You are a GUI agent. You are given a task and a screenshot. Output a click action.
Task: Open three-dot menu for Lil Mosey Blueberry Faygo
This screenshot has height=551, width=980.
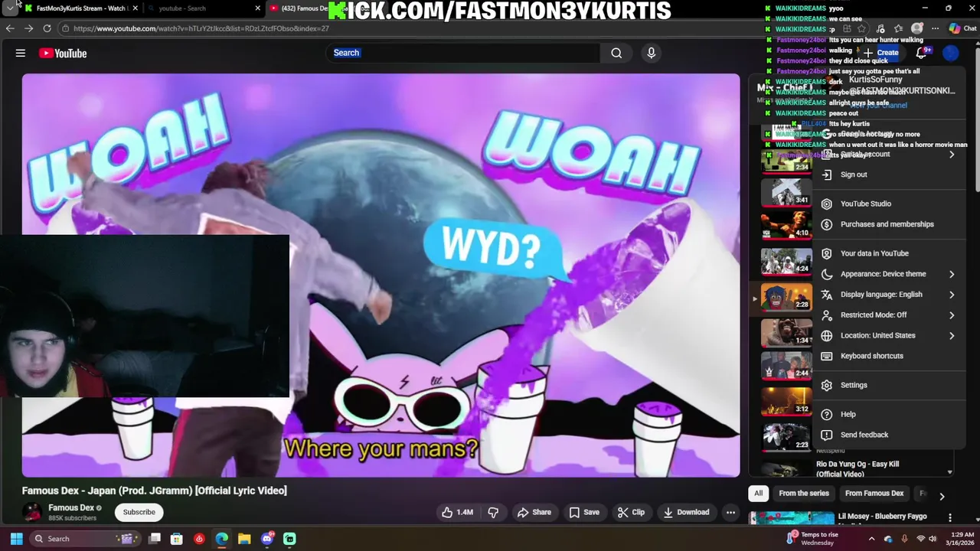[x=950, y=518]
